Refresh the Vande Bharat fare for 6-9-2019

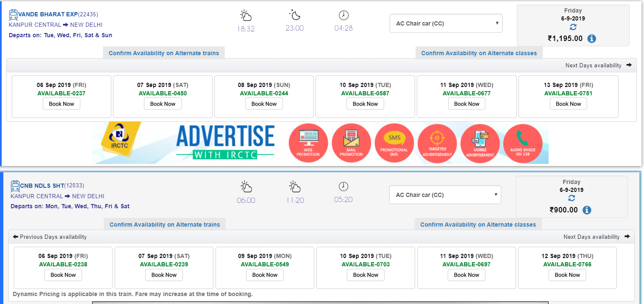tap(573, 27)
